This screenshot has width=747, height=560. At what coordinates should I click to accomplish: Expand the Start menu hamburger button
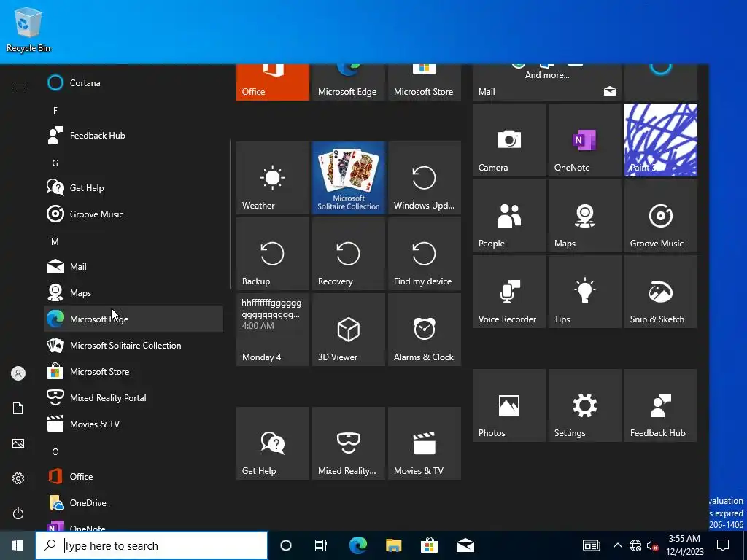(x=18, y=85)
